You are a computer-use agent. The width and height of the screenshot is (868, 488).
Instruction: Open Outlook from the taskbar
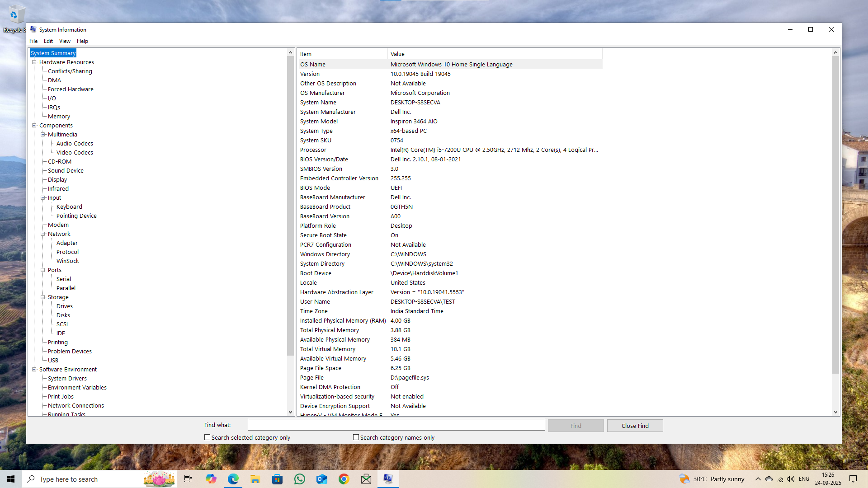click(x=322, y=479)
